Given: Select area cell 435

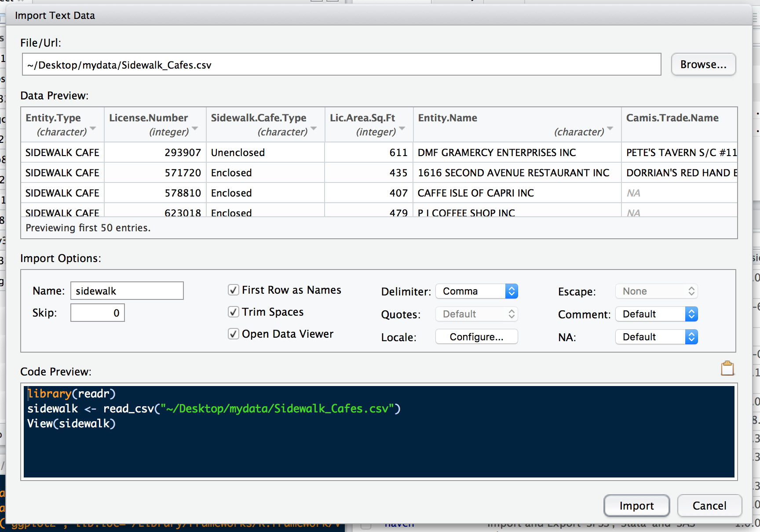Looking at the screenshot, I should (x=369, y=173).
